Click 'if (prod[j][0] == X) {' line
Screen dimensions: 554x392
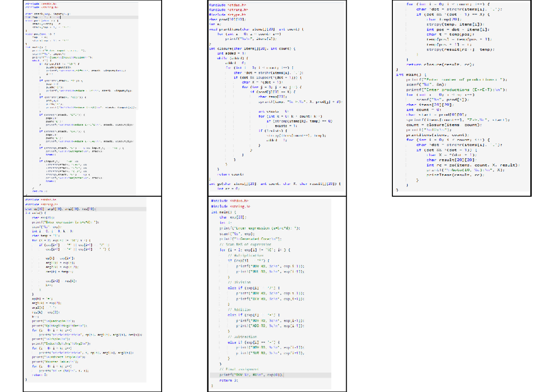273,92
